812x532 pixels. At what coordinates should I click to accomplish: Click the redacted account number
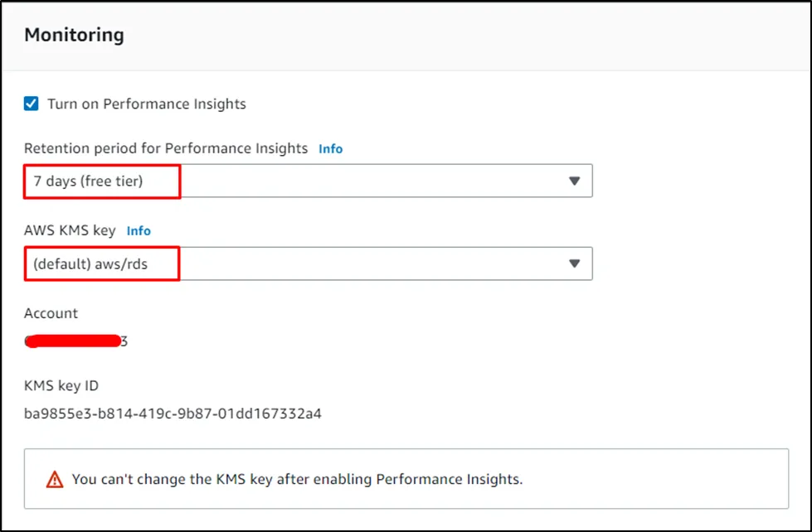pos(75,341)
